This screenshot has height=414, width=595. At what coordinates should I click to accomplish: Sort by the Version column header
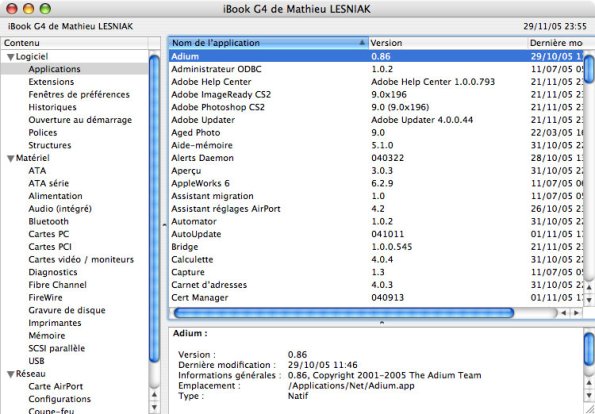point(448,43)
